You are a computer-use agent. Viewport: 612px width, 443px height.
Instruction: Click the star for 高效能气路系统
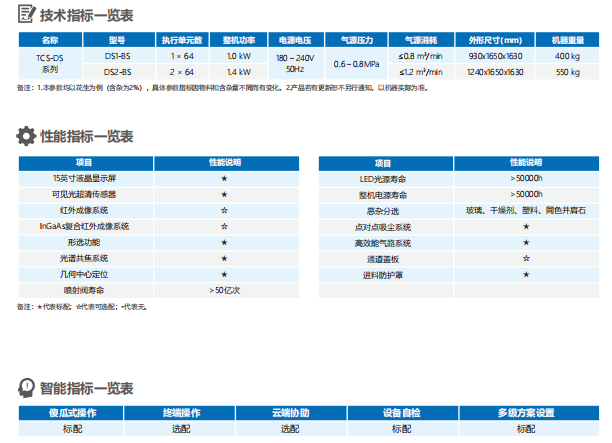[525, 242]
